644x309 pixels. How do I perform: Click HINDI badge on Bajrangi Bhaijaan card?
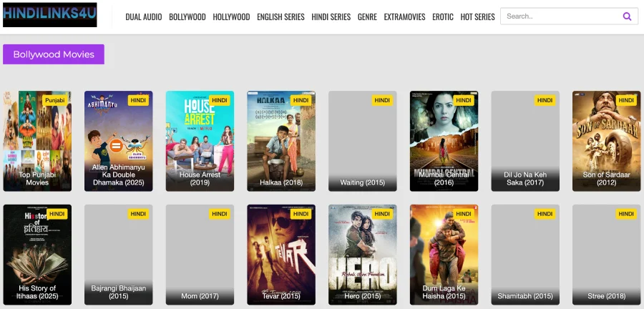pyautogui.click(x=138, y=214)
